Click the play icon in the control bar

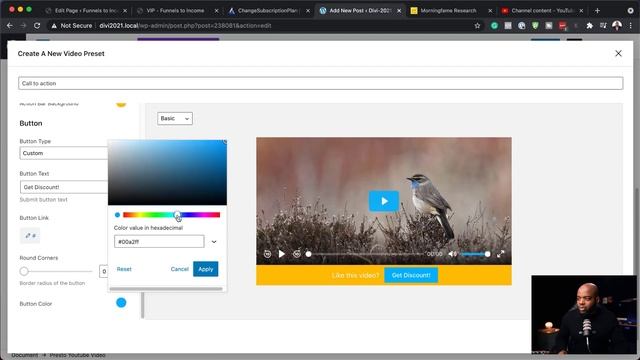[x=282, y=254]
